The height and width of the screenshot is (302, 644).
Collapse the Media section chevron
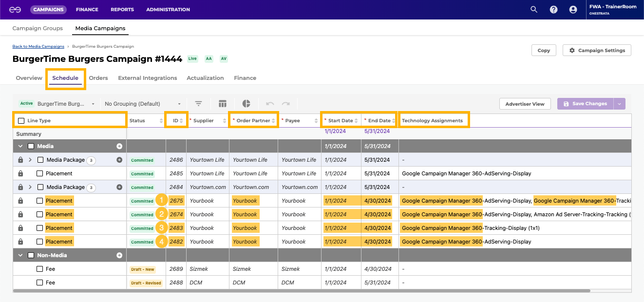pyautogui.click(x=20, y=146)
